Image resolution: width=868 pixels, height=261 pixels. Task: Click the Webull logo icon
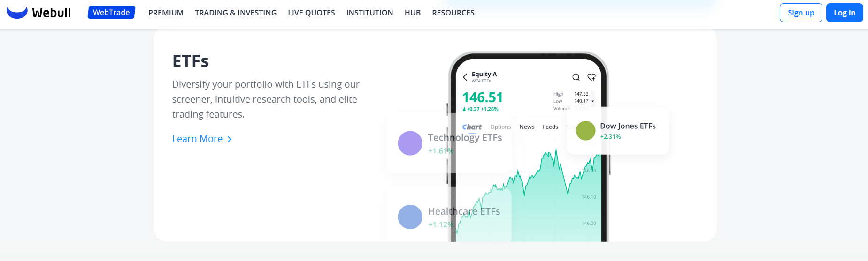(17, 12)
